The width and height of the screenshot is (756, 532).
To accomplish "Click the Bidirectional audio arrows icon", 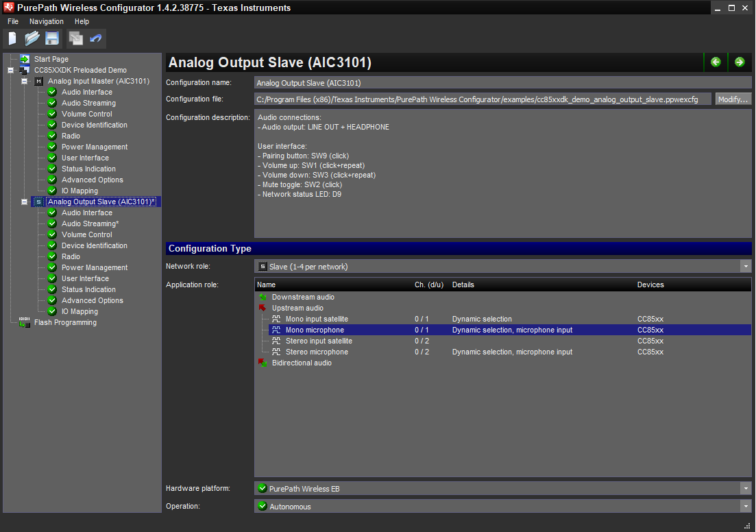I will pyautogui.click(x=263, y=363).
